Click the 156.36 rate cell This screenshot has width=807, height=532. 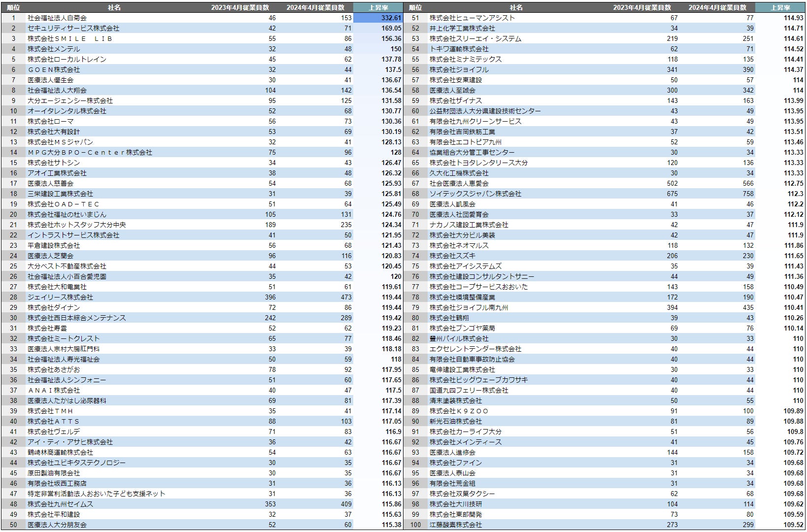coord(378,38)
